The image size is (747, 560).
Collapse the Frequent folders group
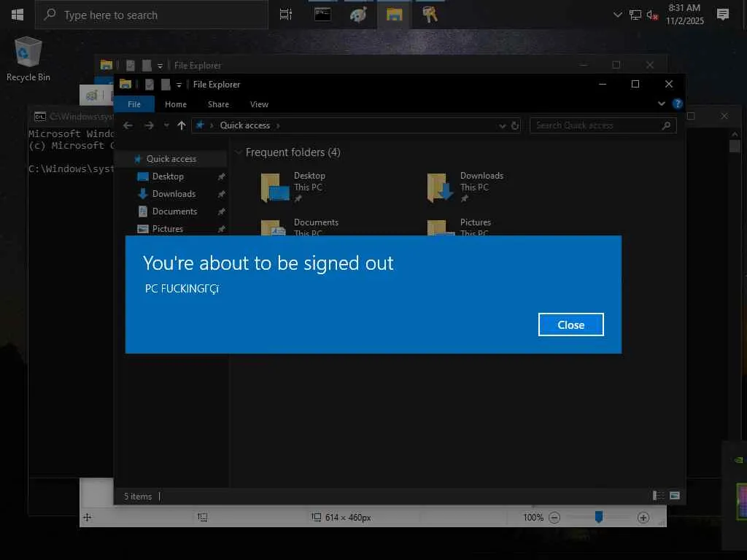(x=239, y=152)
